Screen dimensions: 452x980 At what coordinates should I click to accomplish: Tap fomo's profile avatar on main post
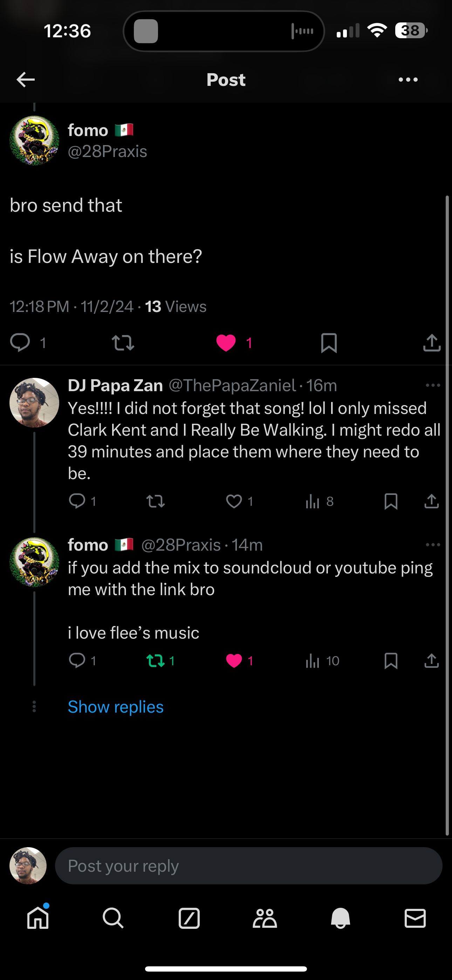[x=34, y=141]
